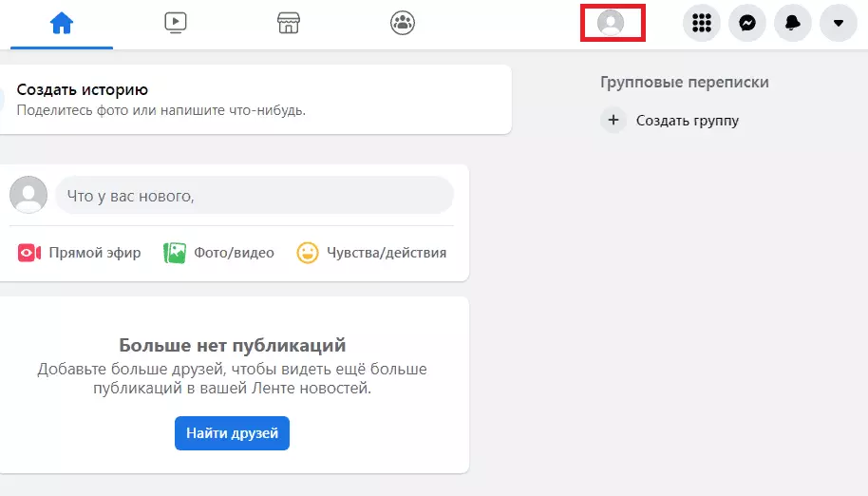
Task: Choose Чувства/действия option
Action: point(371,253)
